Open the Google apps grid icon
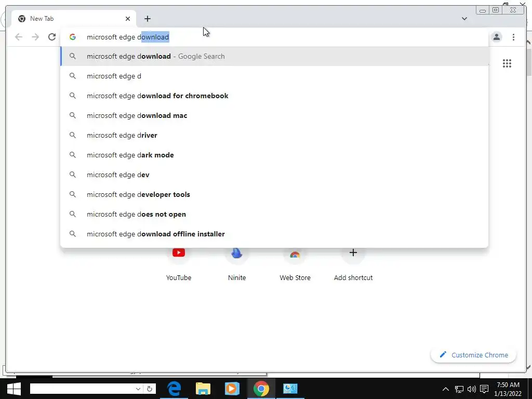The width and height of the screenshot is (532, 399). 507,63
